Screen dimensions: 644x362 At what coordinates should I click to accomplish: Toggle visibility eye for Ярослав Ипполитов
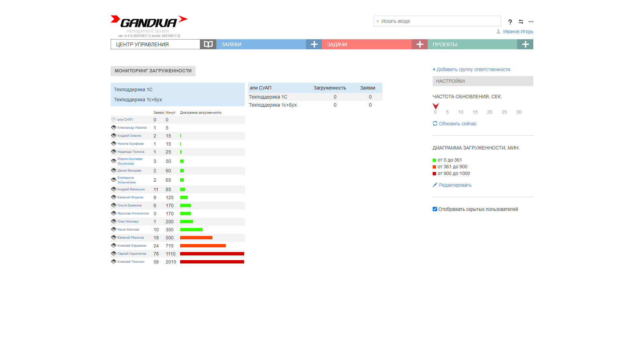(114, 213)
